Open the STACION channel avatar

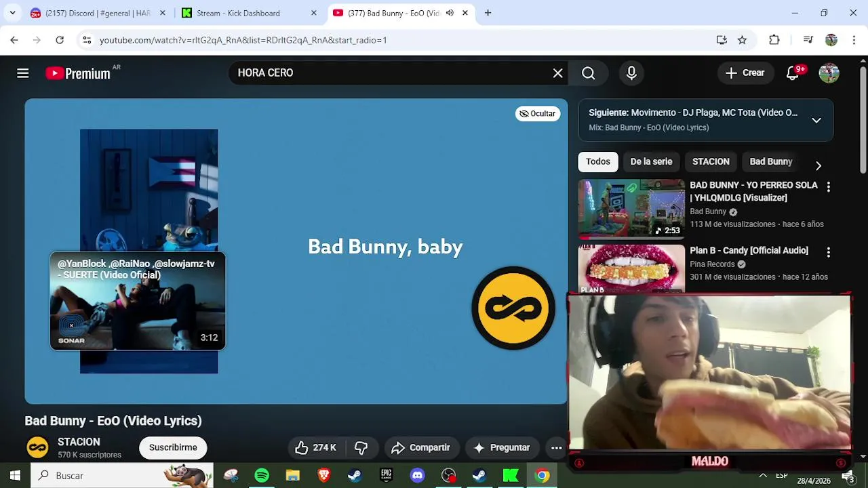37,447
